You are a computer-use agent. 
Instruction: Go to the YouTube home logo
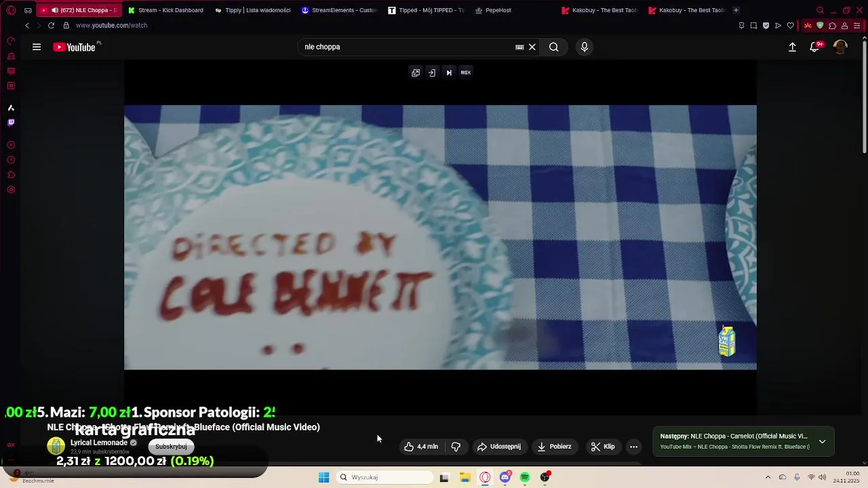pos(75,47)
